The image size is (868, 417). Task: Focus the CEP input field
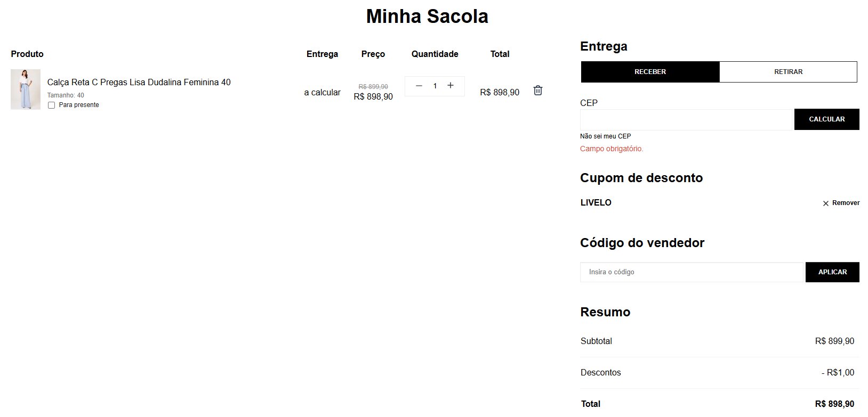[686, 119]
